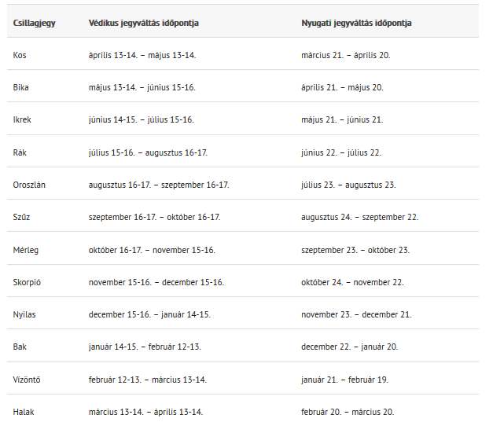Select the Vízöntő sign cell
The height and width of the screenshot is (444, 504).
pyautogui.click(x=27, y=380)
